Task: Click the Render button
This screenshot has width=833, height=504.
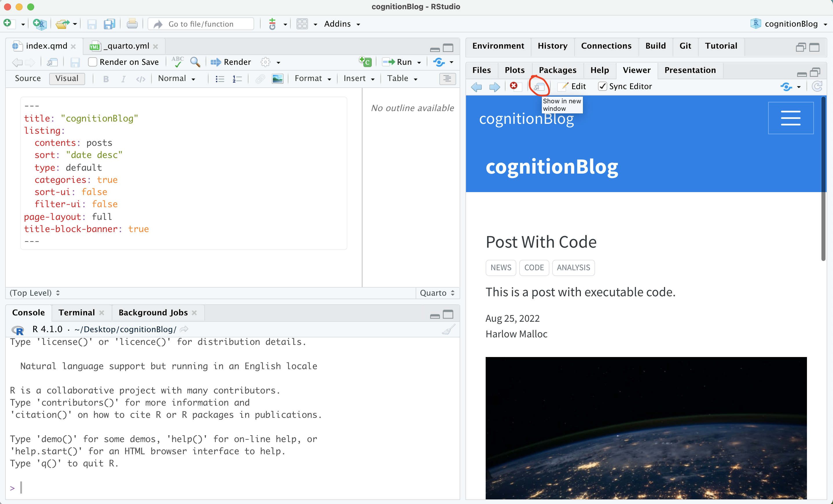Action: (x=231, y=62)
